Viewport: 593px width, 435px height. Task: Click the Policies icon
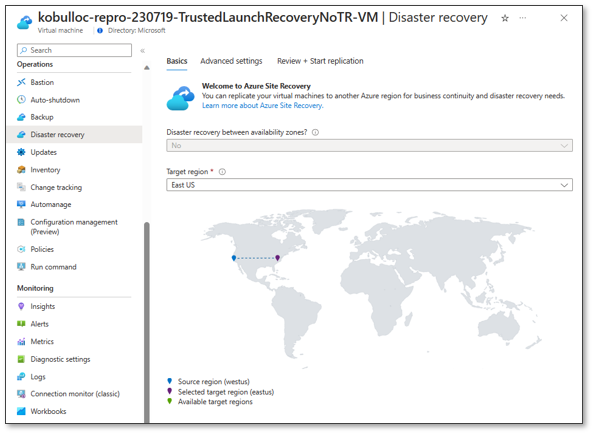tap(21, 249)
